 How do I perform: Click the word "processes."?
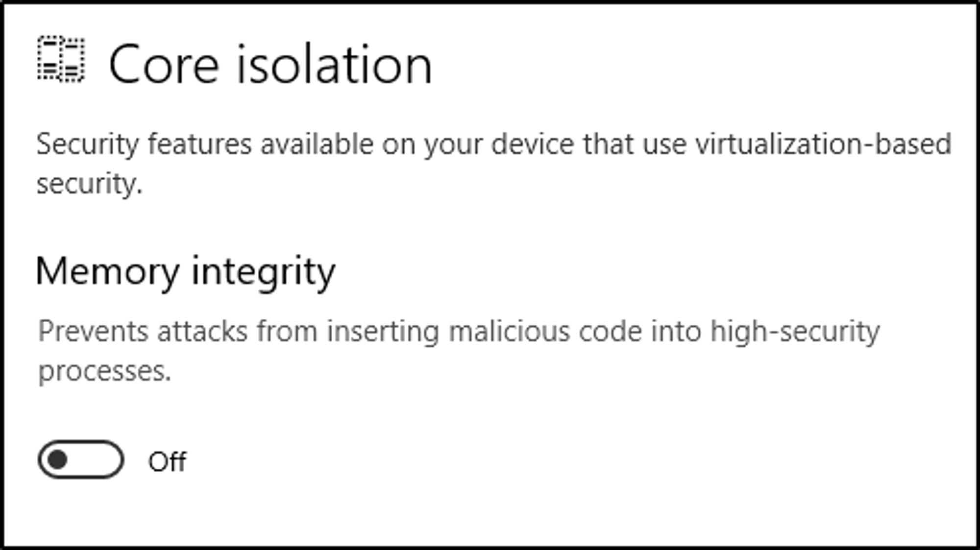[x=105, y=371]
